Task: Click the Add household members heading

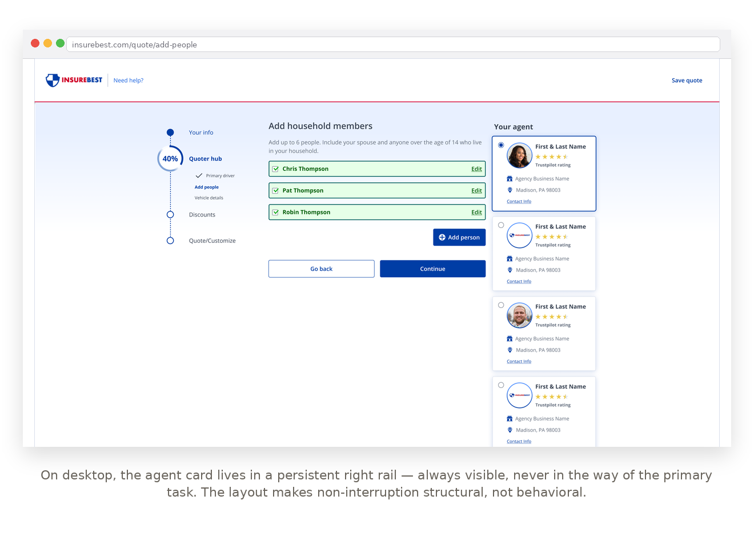Action: pyautogui.click(x=320, y=126)
